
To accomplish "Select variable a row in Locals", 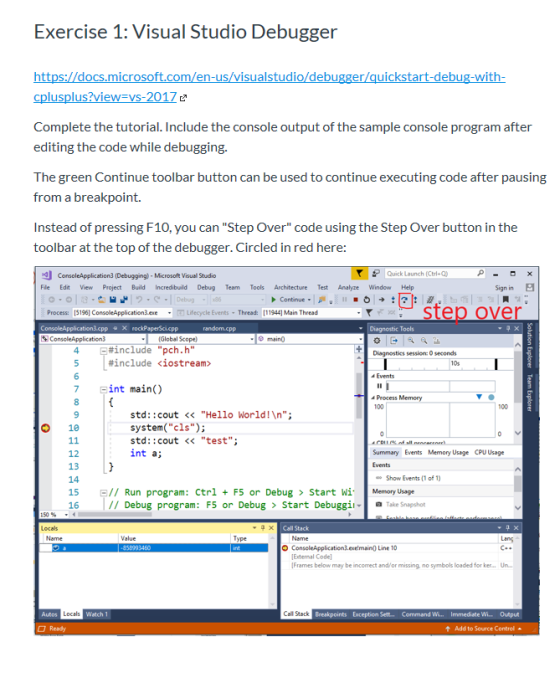I will click(154, 548).
